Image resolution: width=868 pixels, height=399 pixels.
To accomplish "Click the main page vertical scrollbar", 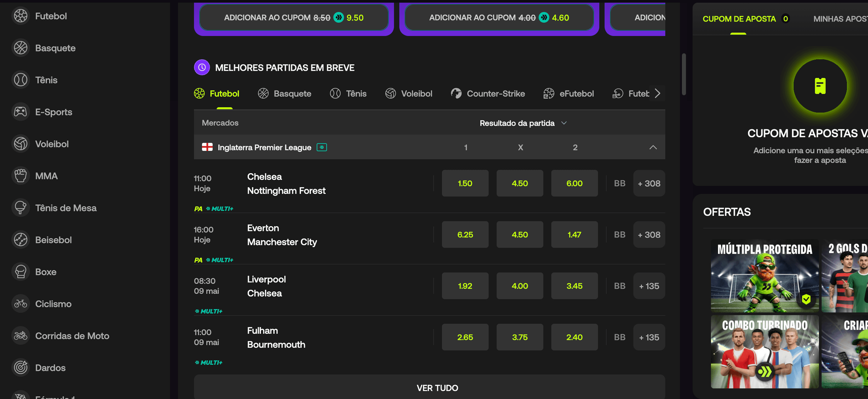I will pyautogui.click(x=684, y=74).
